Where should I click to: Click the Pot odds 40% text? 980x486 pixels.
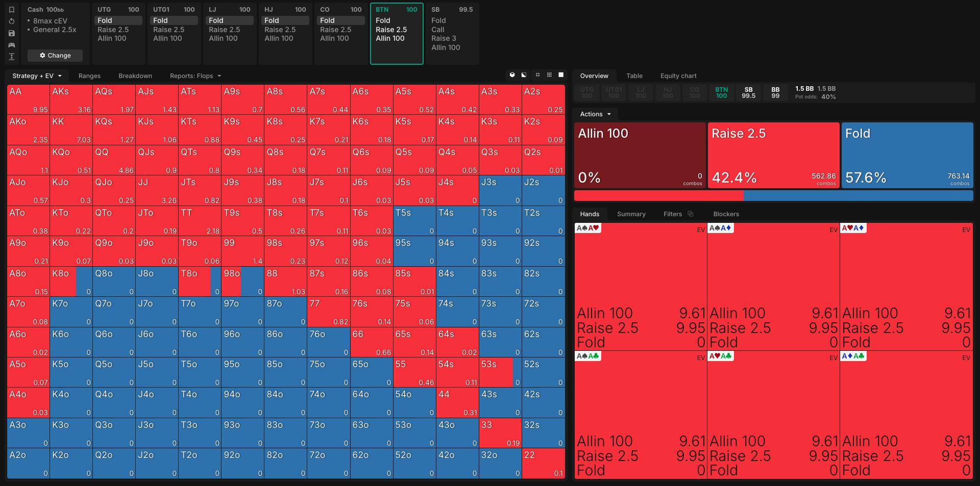coord(815,97)
